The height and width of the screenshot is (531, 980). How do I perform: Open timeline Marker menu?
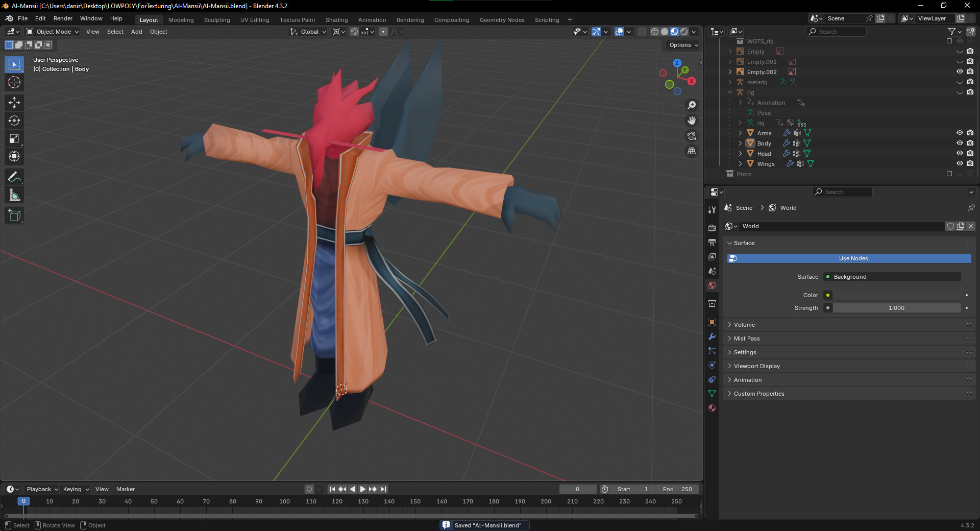click(126, 489)
